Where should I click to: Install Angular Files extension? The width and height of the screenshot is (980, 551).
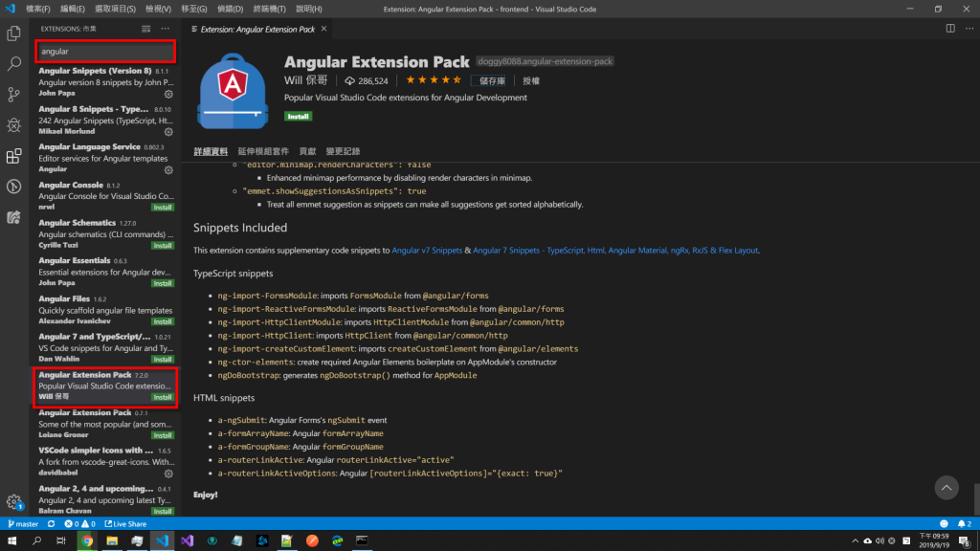[x=163, y=321]
